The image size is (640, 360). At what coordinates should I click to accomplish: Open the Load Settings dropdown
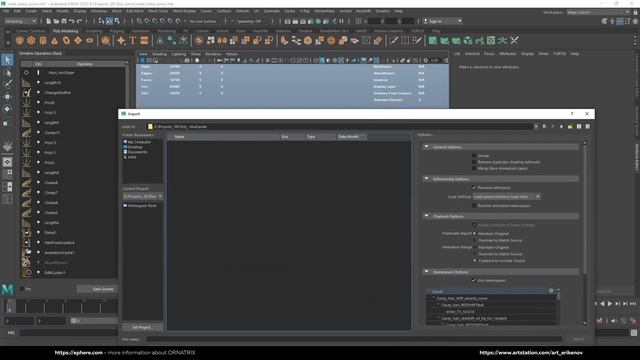click(x=507, y=197)
